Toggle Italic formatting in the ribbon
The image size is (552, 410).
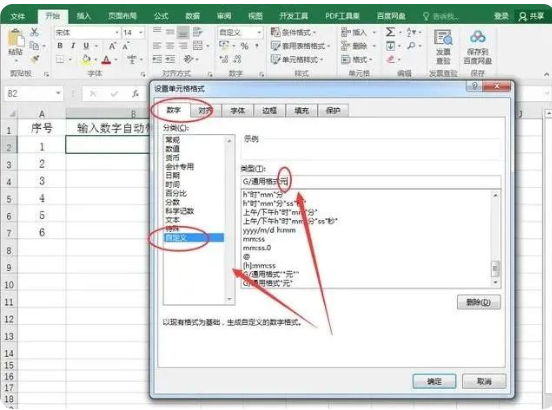(x=73, y=46)
